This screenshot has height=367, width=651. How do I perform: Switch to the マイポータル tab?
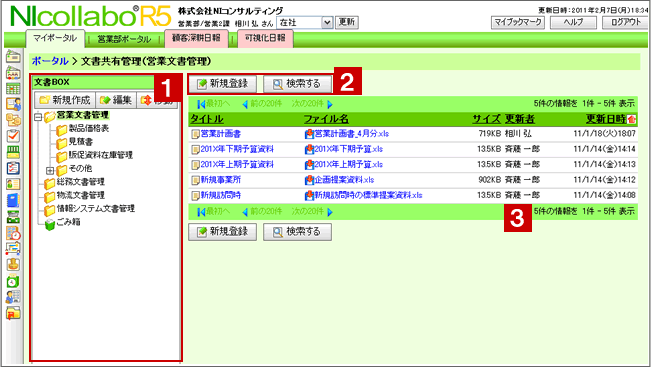(55, 39)
